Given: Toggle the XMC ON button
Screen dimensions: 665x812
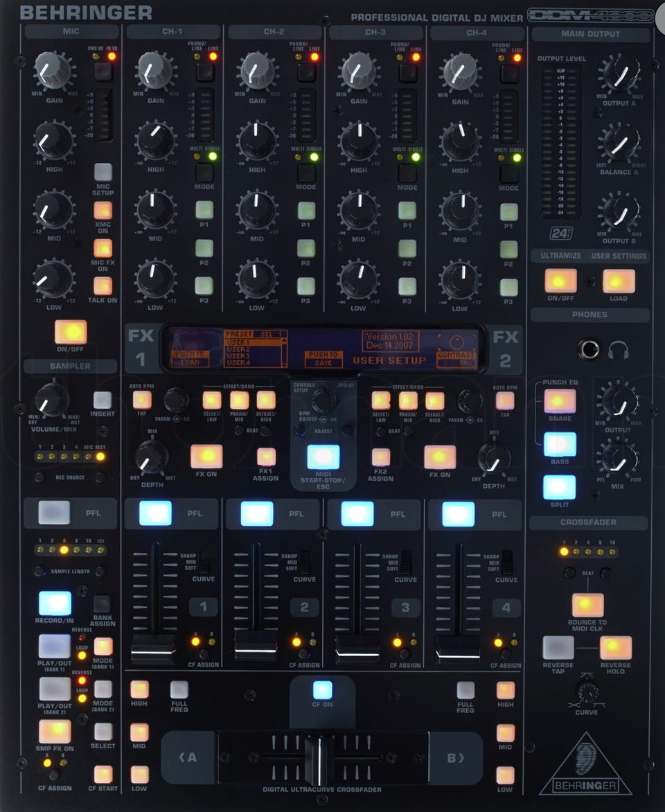Looking at the screenshot, I should point(103,210).
